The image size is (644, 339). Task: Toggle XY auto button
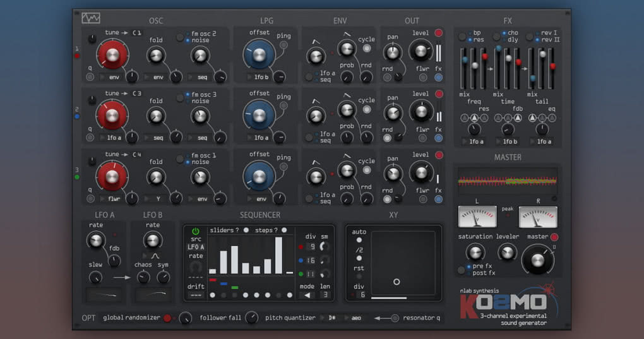[x=359, y=240]
